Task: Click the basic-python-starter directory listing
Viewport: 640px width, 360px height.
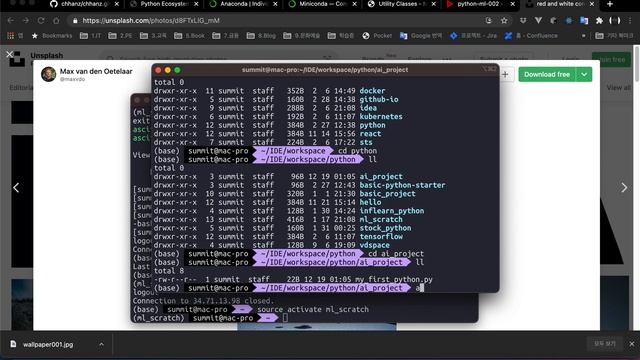Action: [x=402, y=185]
